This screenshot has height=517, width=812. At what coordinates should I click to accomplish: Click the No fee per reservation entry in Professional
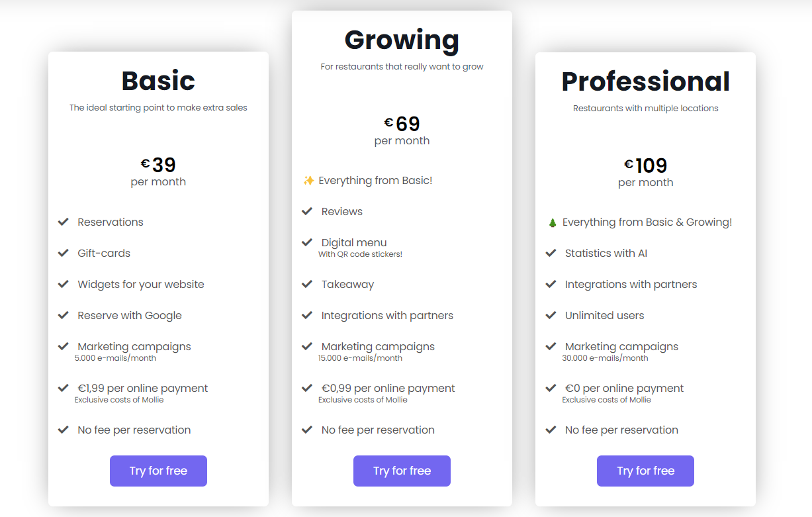[x=621, y=430]
